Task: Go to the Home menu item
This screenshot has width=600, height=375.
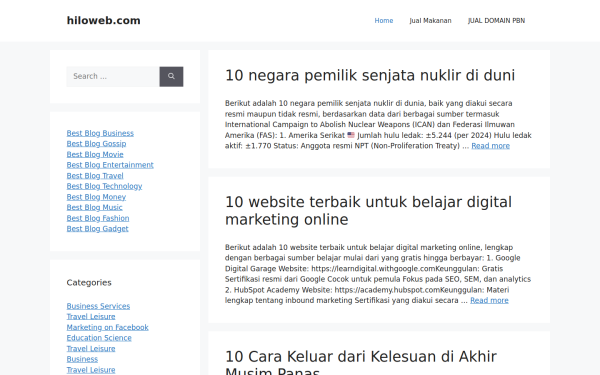Action: pos(383,21)
